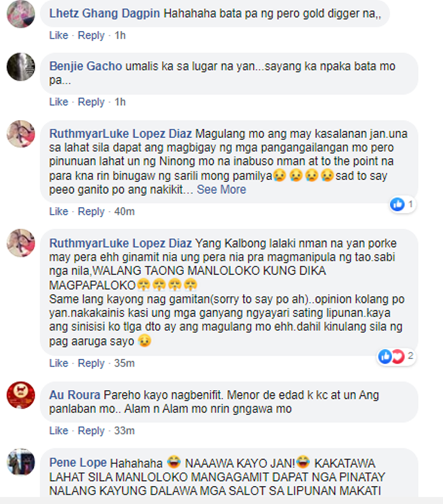
Task: Open Benjie Gacho's avatar thumbnail
Action: pos(21,67)
